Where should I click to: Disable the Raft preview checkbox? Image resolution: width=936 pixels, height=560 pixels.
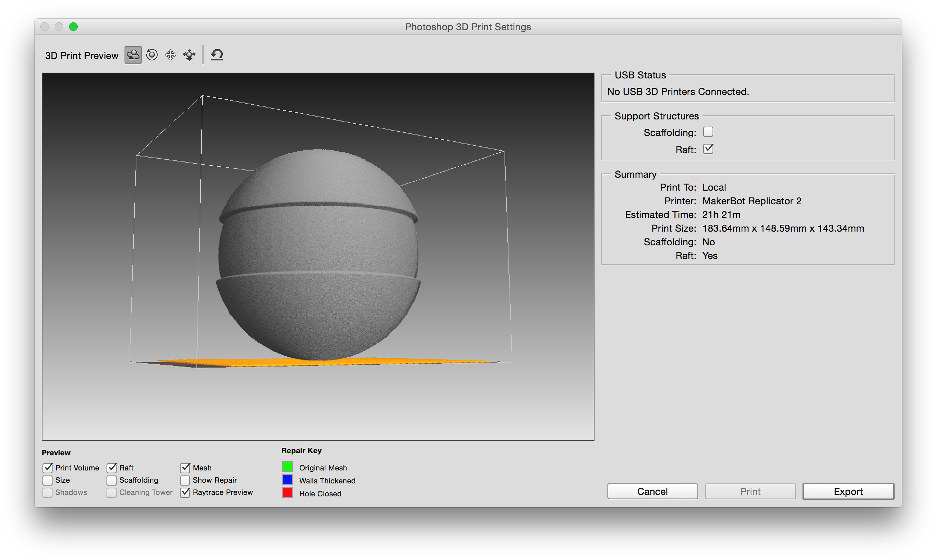(x=112, y=468)
